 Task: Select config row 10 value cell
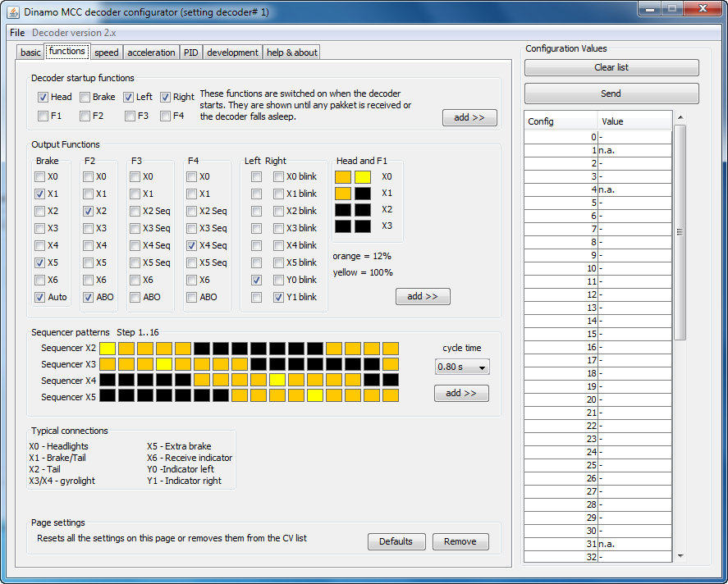click(x=634, y=268)
